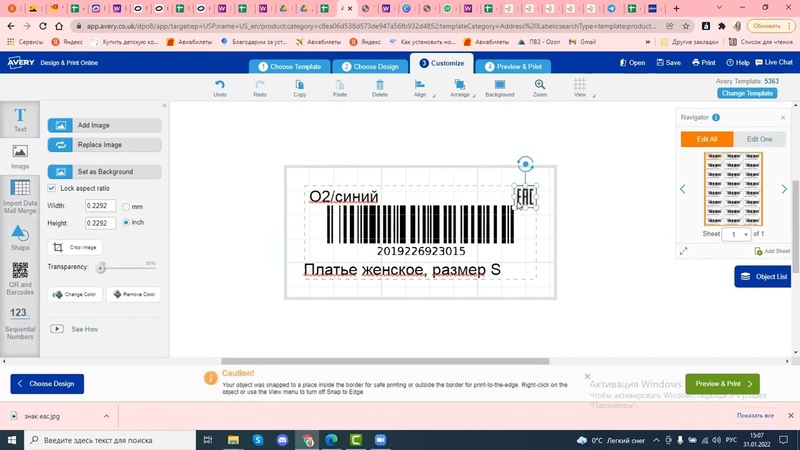Open browser tab list chevron
800x450 pixels.
719,8
